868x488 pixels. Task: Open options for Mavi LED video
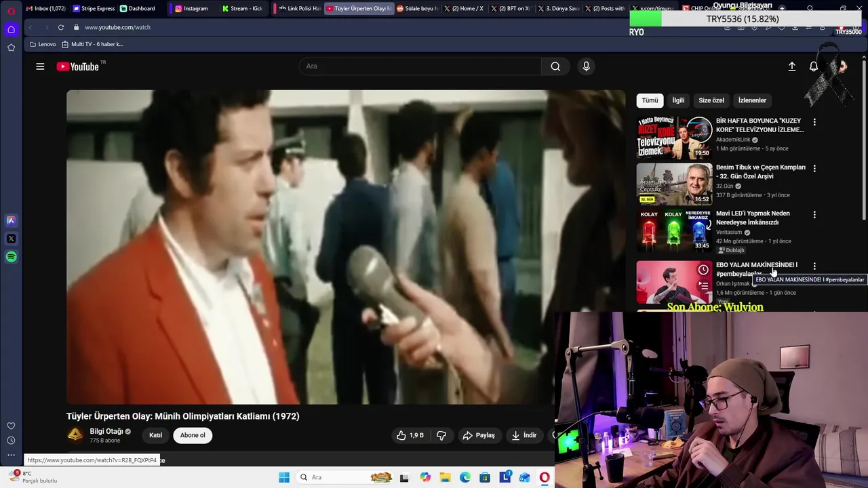pyautogui.click(x=814, y=214)
